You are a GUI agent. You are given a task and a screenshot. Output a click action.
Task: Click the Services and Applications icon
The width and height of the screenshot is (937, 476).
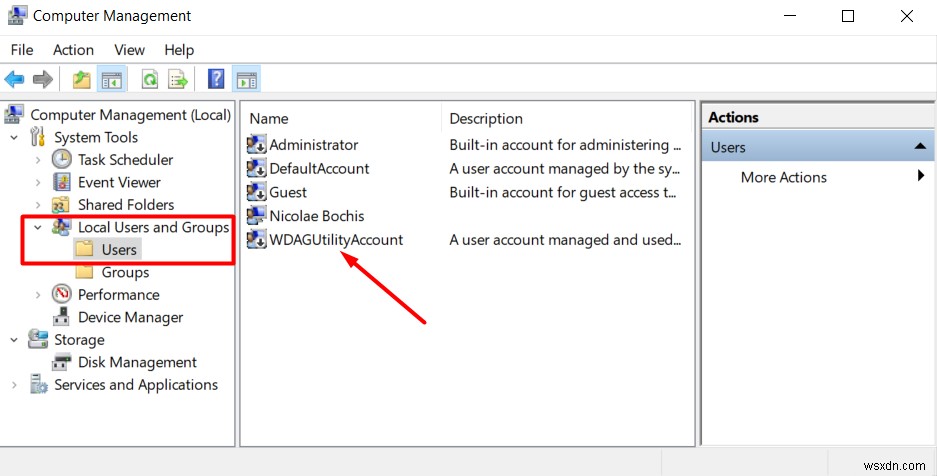[x=38, y=385]
